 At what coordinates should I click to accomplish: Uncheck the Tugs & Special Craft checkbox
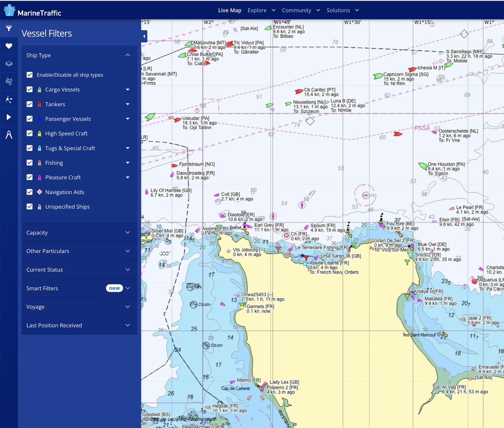tap(30, 148)
